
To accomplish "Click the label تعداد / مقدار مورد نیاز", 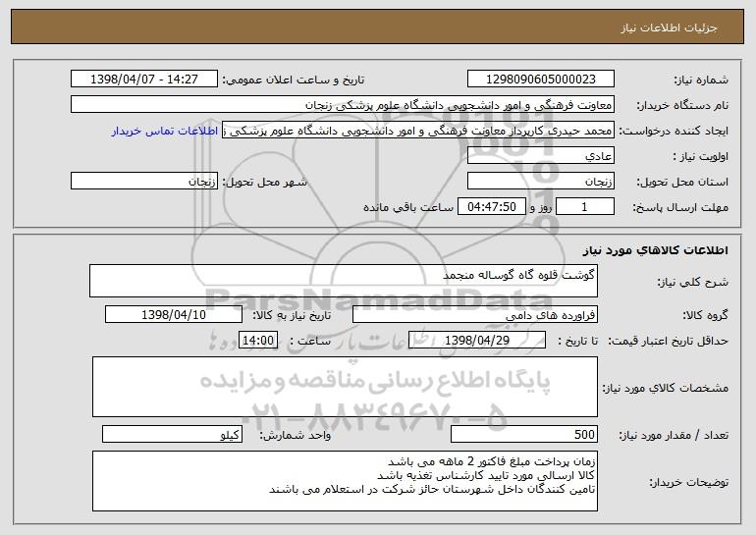I will point(674,435).
